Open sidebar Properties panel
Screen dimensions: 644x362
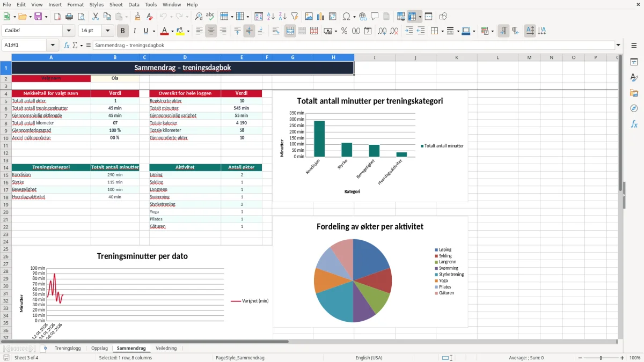[x=634, y=62]
